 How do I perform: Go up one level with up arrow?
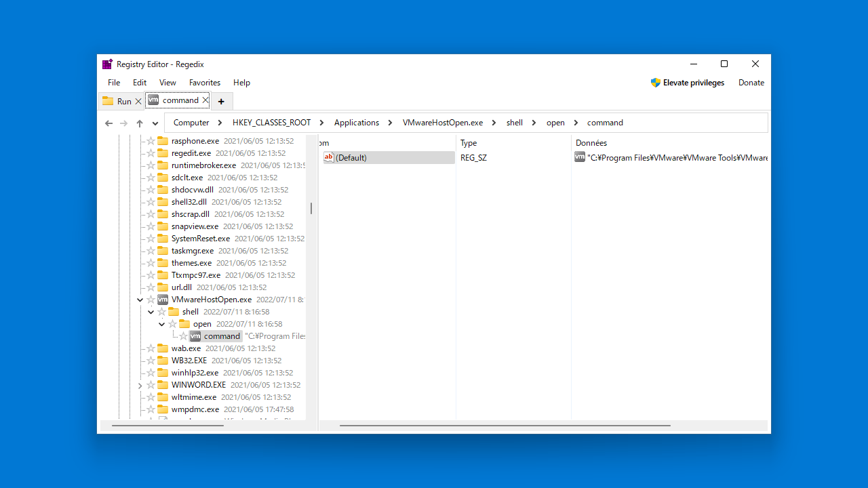coord(140,123)
